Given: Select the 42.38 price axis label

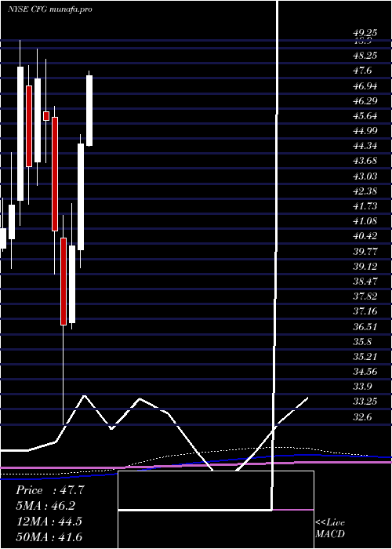Looking at the screenshot, I should coord(365,191).
